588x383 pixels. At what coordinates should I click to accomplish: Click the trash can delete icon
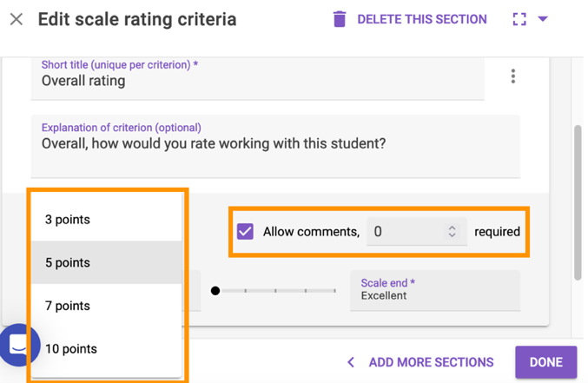click(340, 19)
